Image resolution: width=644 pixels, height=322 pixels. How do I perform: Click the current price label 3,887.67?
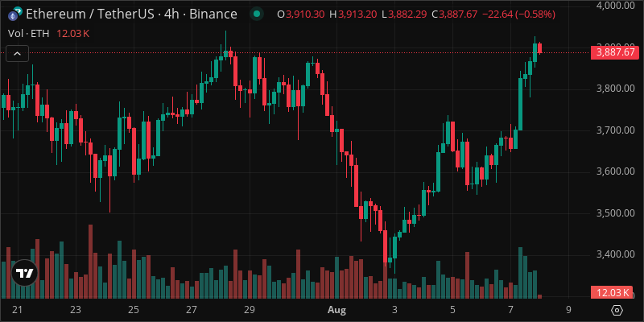tap(615, 52)
